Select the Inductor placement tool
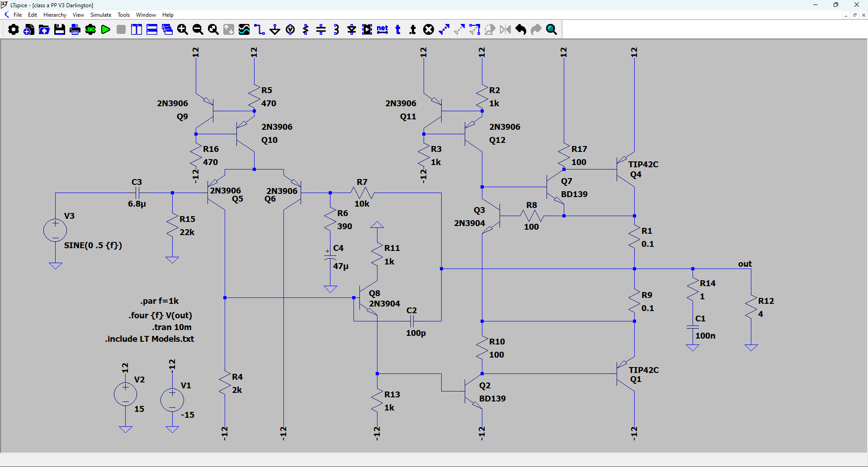The width and height of the screenshot is (868, 467). click(336, 30)
